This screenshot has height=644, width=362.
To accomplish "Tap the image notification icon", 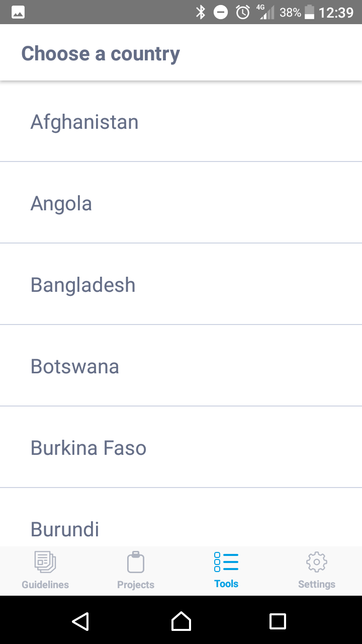I will [18, 12].
